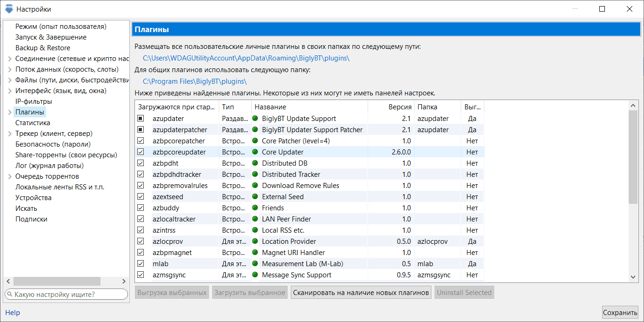Click the BiglyBT app icon in title bar
The image size is (644, 322).
tap(9, 9)
